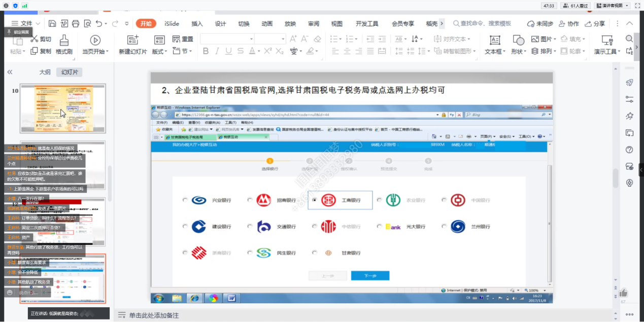
Task: Select the 民生银行 radio button
Action: coord(249,253)
